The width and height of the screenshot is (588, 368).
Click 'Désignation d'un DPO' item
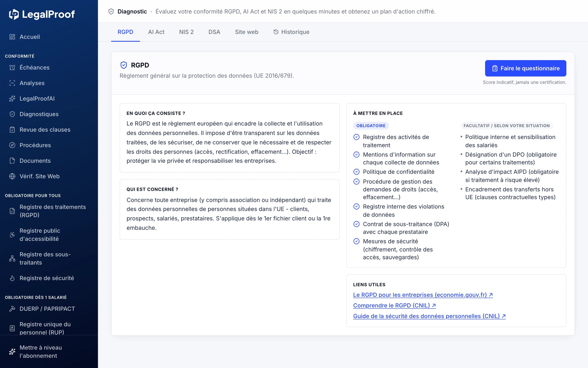coord(511,158)
